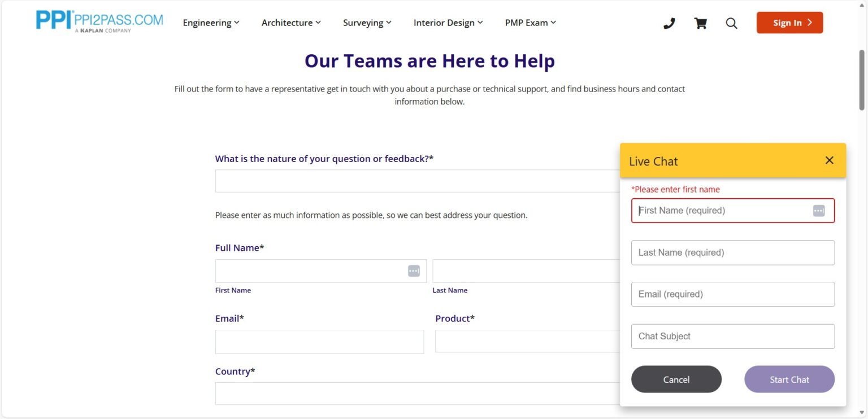
Task: Select the Chat Subject input field
Action: tap(732, 336)
